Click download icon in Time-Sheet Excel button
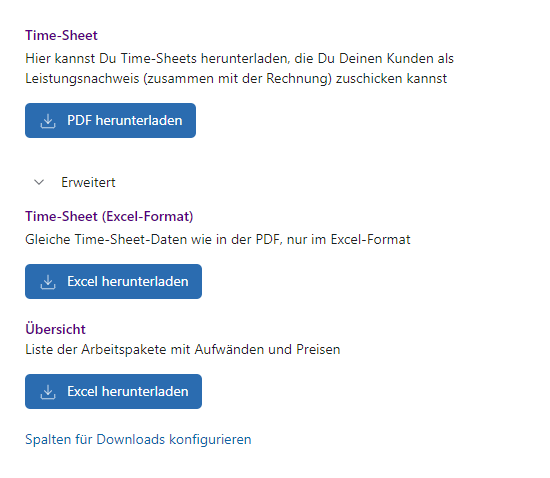The width and height of the screenshot is (550, 478). coord(48,282)
